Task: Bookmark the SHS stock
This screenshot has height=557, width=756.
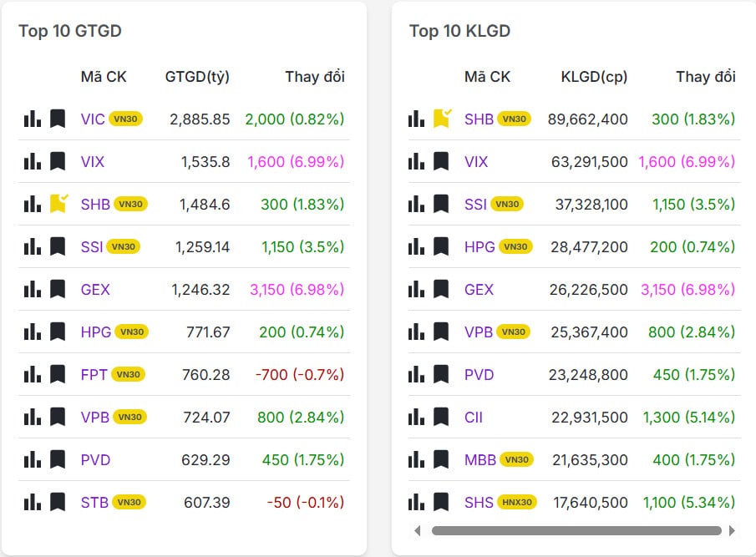Action: point(441,502)
